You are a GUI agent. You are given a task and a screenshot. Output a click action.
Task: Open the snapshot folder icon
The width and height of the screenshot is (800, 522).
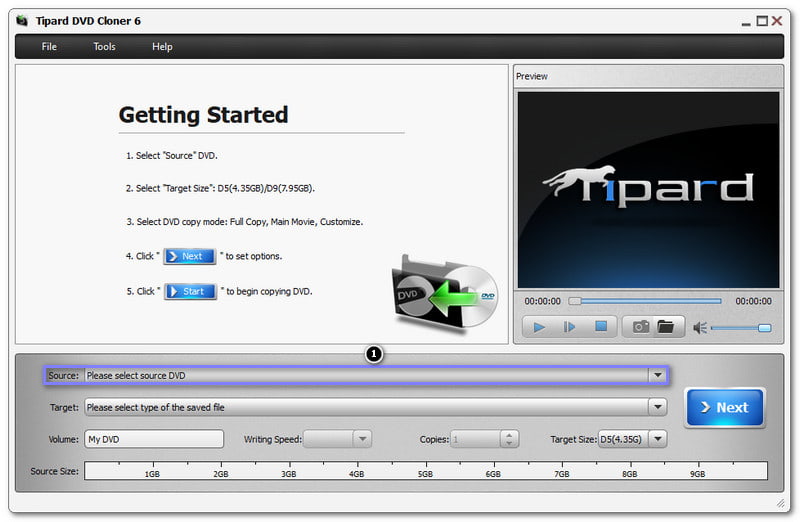click(x=666, y=327)
